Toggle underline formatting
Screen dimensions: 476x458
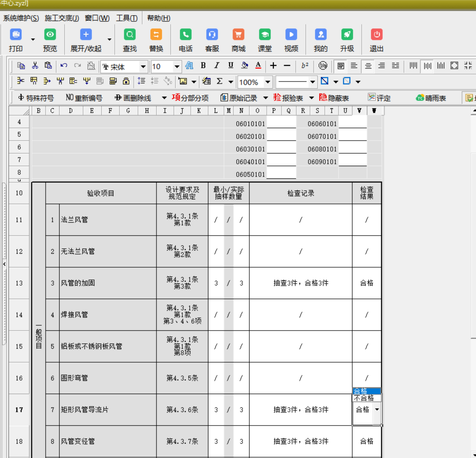click(x=230, y=66)
